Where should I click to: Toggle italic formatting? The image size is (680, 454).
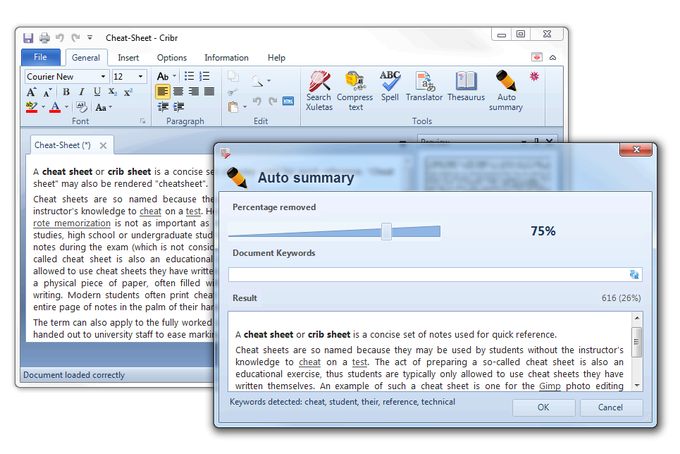point(82,92)
